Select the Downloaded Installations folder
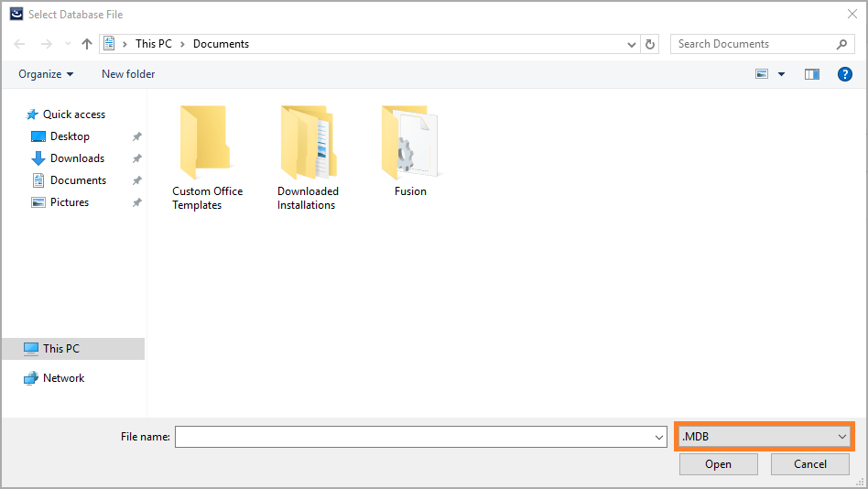Screen dimensions: 868x489 click(x=308, y=158)
